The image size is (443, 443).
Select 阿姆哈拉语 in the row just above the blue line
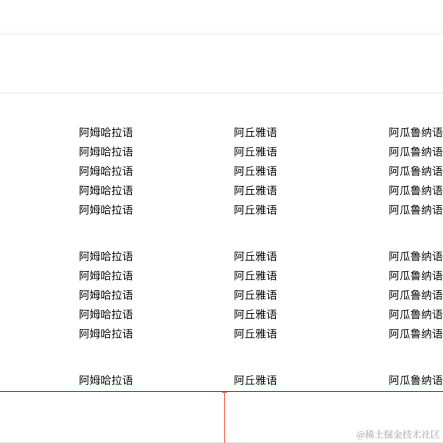click(106, 380)
